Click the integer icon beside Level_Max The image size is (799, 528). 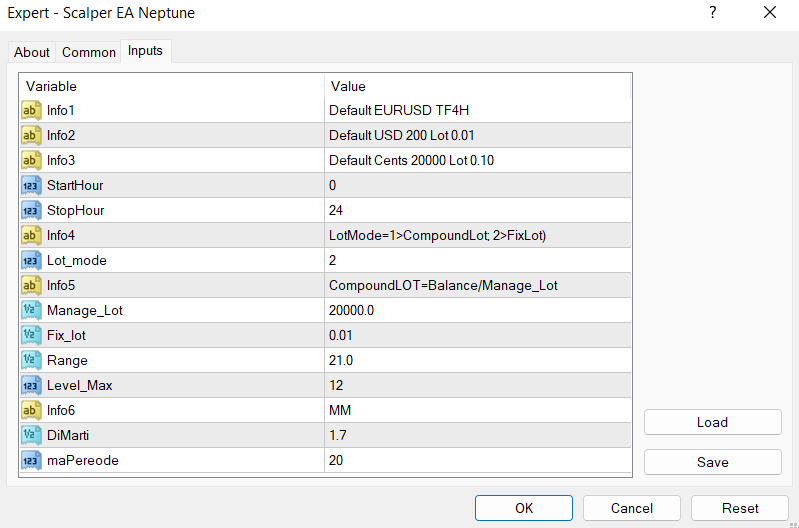point(31,385)
